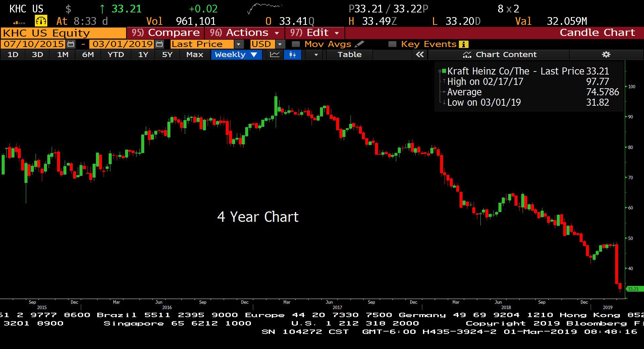Click the intraday sparkline in header
The image size is (644, 349).
tap(264, 8)
